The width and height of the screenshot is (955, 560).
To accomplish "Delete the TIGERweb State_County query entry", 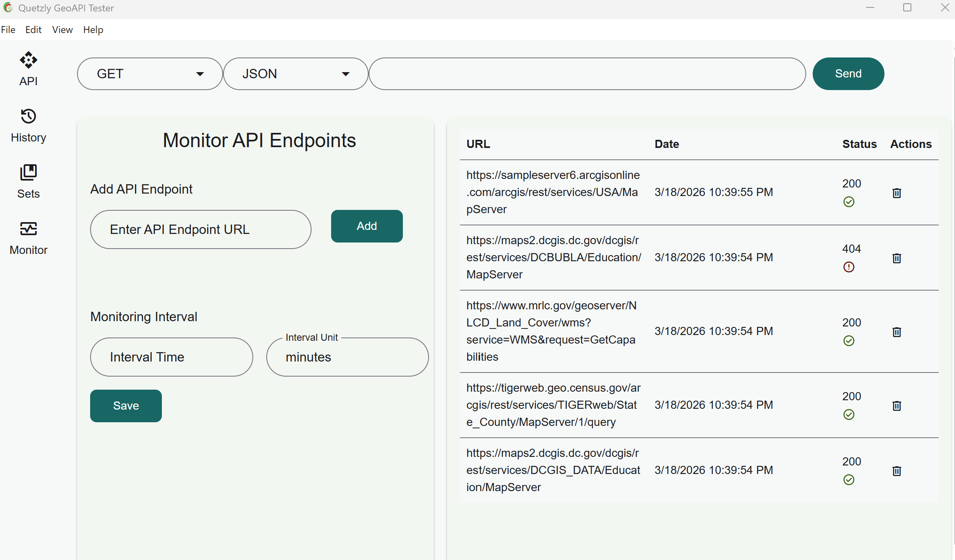I will pyautogui.click(x=896, y=406).
